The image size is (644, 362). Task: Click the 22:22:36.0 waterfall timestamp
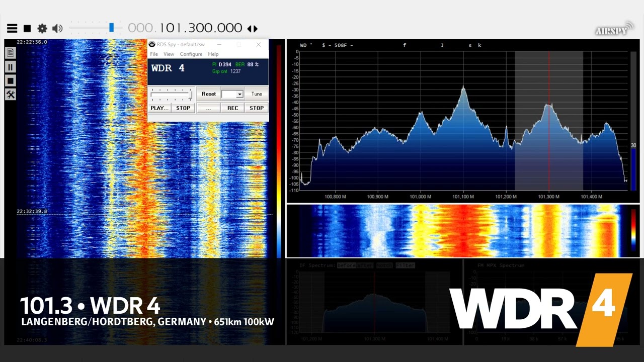pos(32,42)
